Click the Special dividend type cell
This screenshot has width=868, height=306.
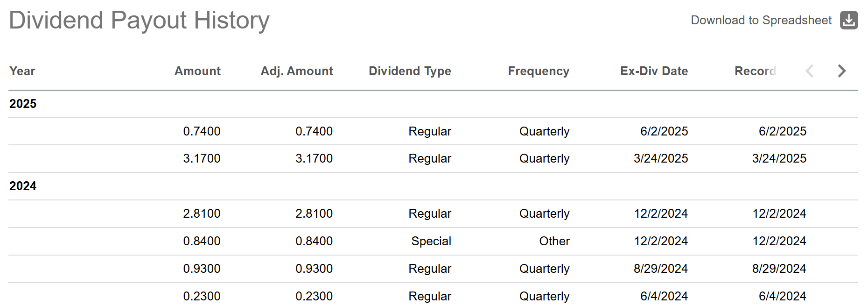pyautogui.click(x=431, y=241)
